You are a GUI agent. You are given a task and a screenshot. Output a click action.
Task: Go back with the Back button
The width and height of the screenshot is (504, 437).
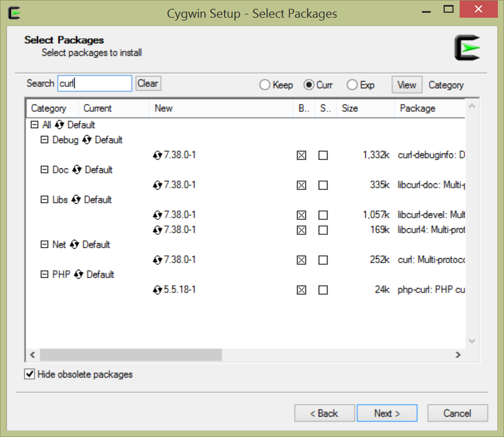point(324,413)
